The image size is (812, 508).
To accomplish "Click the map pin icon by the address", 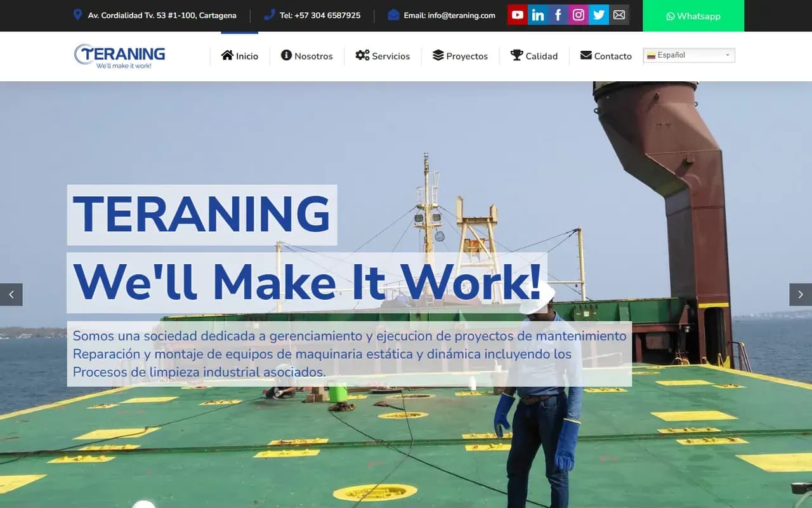I will pos(77,15).
